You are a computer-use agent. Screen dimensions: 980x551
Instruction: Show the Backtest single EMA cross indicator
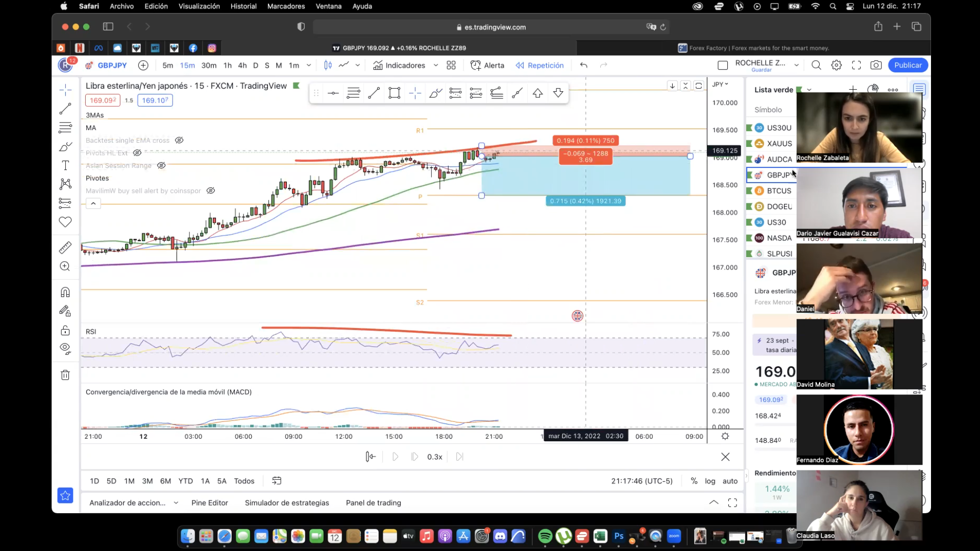point(179,140)
